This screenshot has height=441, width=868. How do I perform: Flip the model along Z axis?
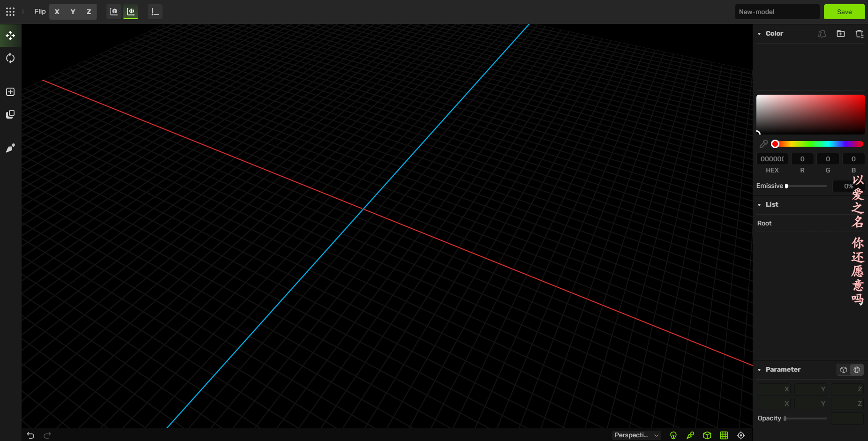[x=89, y=12]
